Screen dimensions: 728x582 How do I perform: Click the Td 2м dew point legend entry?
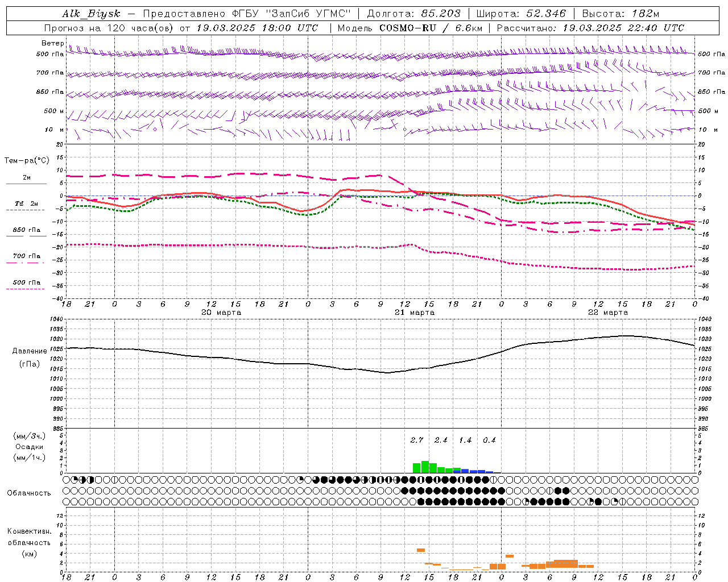pos(27,203)
